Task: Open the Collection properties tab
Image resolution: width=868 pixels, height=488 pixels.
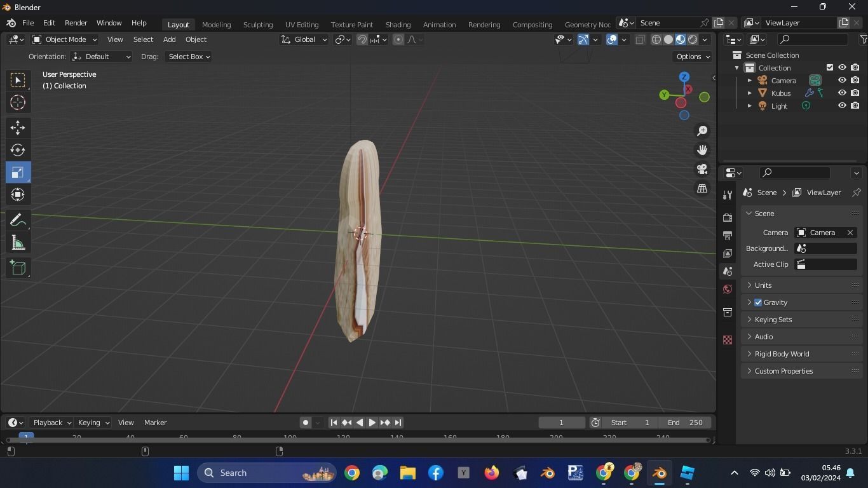Action: [x=728, y=312]
